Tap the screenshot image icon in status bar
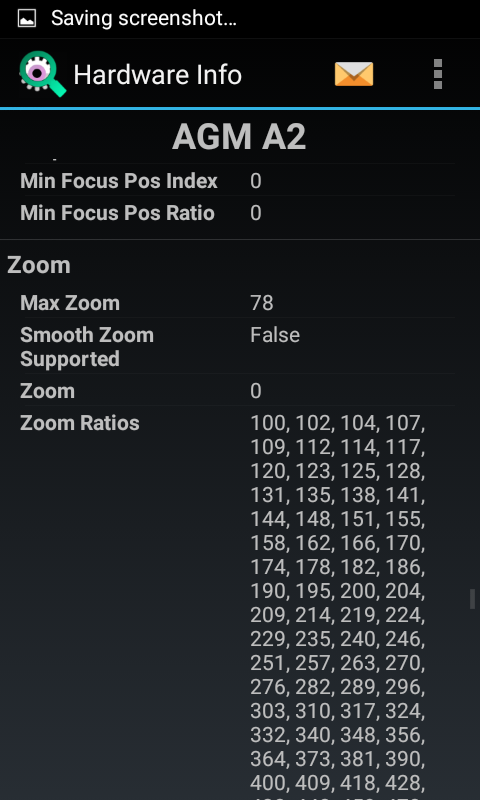This screenshot has height=800, width=480. tap(27, 19)
